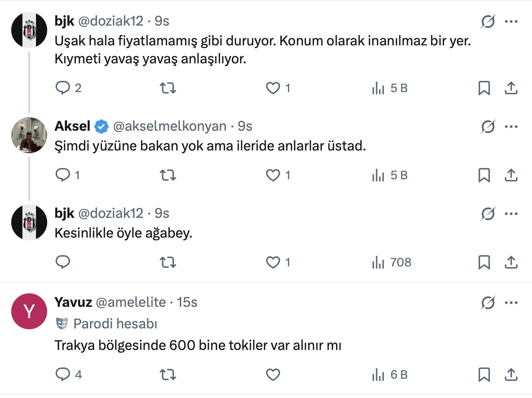Viewport: 532px width, 398px height.
Task: Share the "Kesinlikle öyle ağabey" tweet
Action: [511, 262]
